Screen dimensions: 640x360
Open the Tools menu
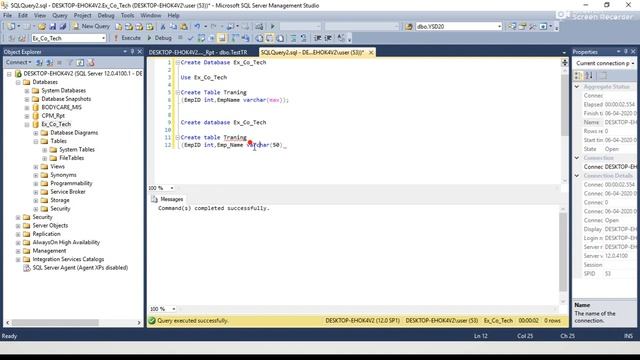127,15
